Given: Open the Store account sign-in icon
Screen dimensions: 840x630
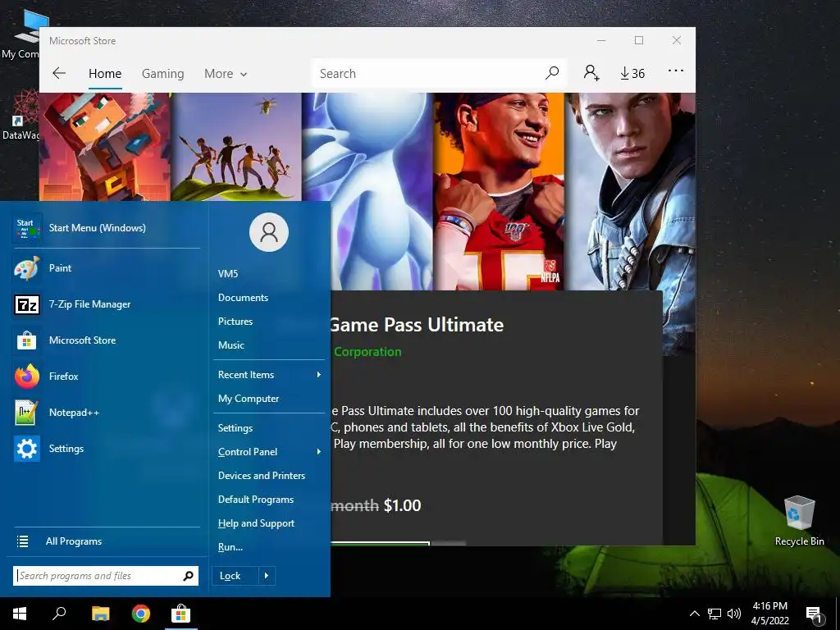Looking at the screenshot, I should pyautogui.click(x=591, y=73).
